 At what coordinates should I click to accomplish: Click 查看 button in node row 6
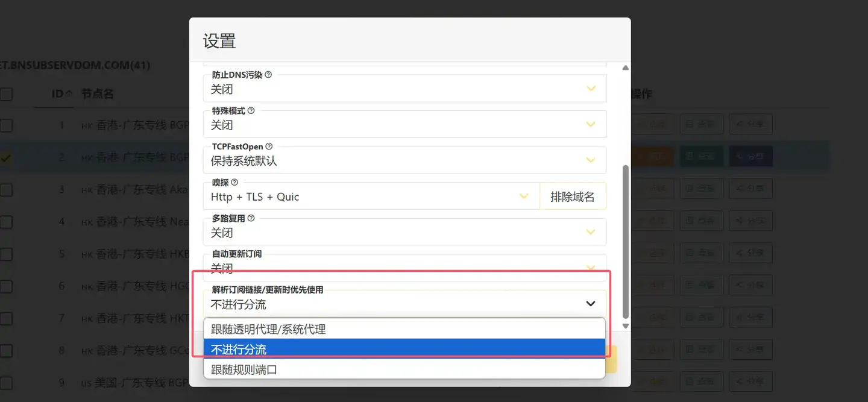pos(701,286)
